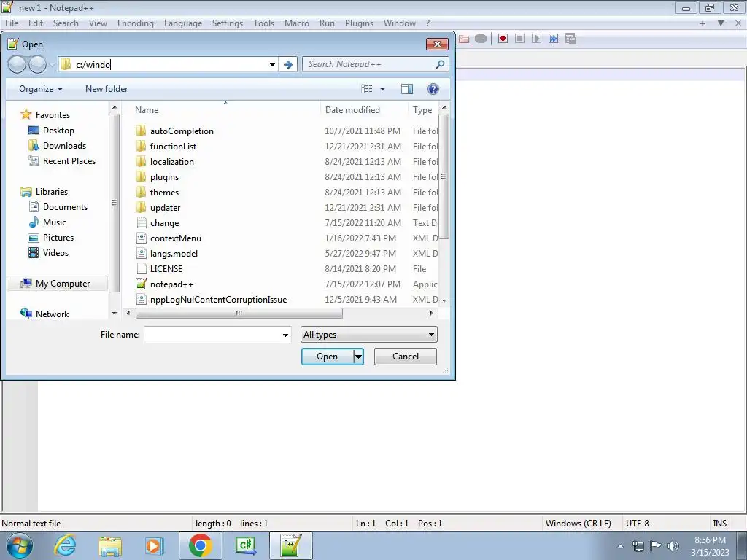Click the Notepad++ taskbar icon
Screen dimensions: 747x560
pos(290,545)
